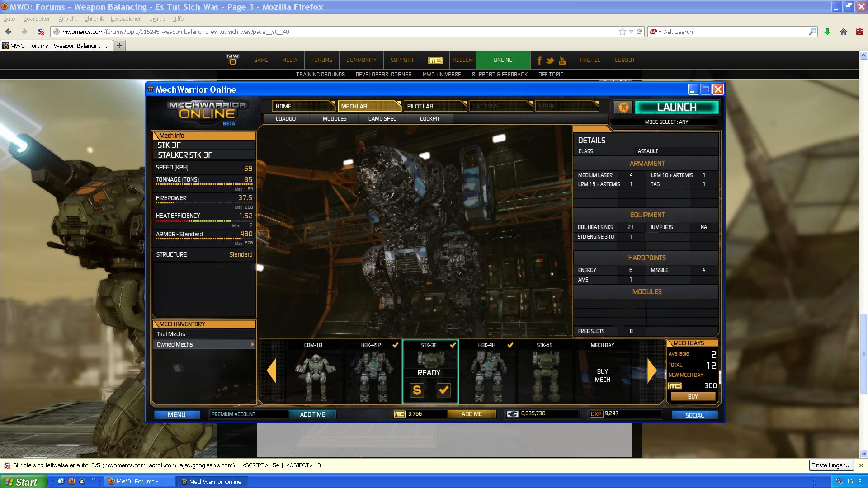Viewport: 868px width, 488px height.
Task: Click the browser vertical scrollbar thumb
Action: [863, 353]
